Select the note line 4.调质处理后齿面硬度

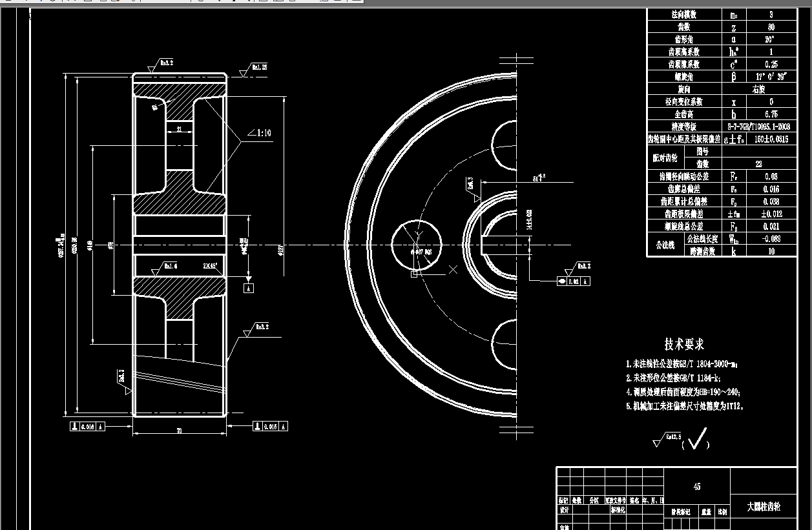point(683,392)
